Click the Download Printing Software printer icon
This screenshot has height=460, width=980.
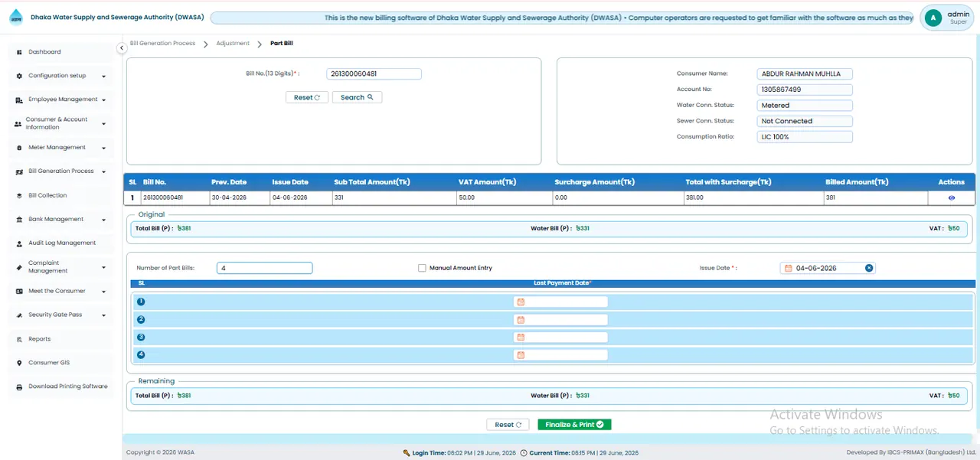19,387
